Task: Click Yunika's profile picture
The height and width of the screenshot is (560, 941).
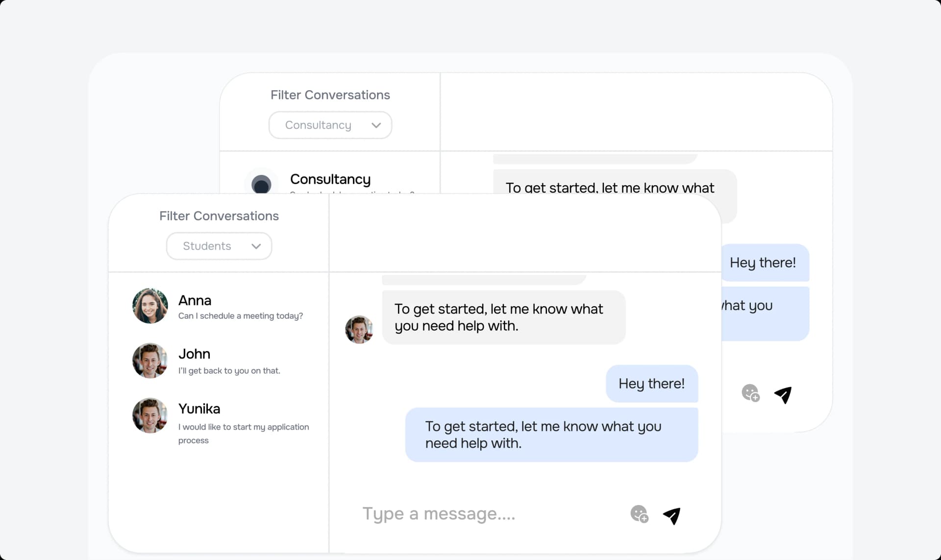Action: coord(150,415)
